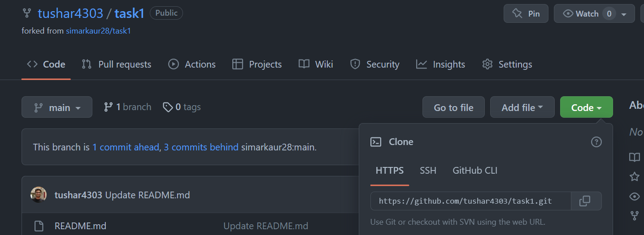644x235 pixels.
Task: Switch to the Projects tab
Action: click(x=257, y=64)
